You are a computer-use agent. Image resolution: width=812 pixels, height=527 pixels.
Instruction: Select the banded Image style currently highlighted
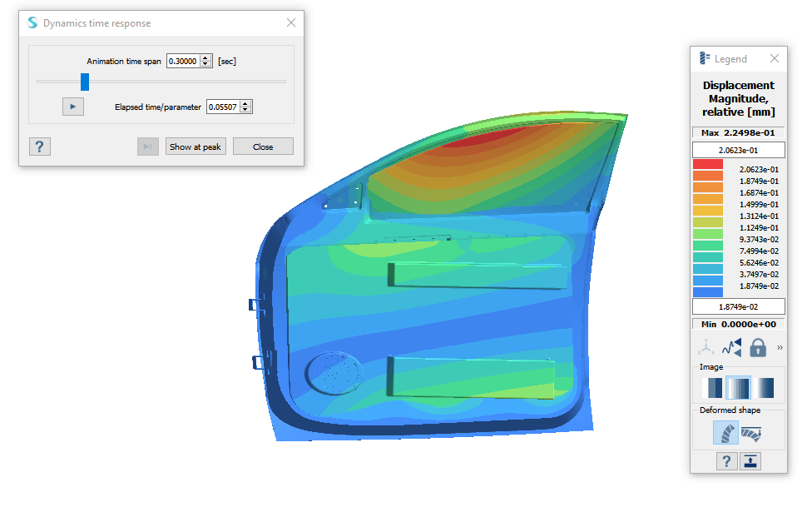tap(739, 386)
